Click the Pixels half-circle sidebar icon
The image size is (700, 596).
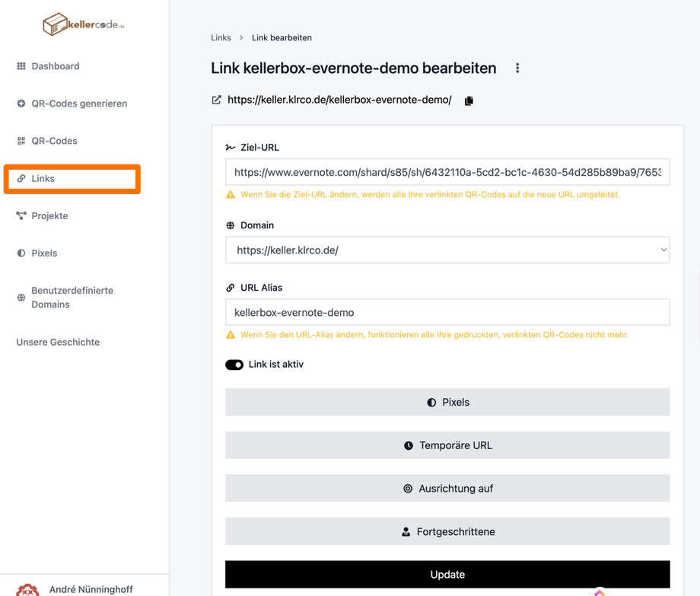tap(21, 253)
